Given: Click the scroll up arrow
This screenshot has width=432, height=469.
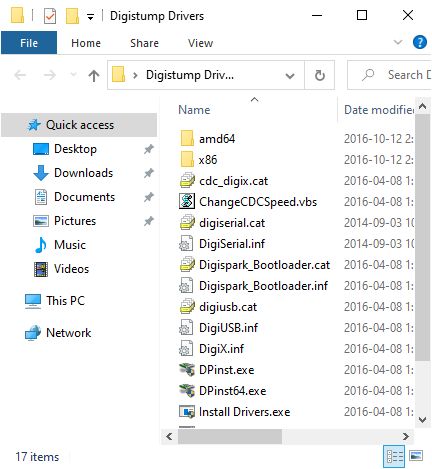Looking at the screenshot, I should [422, 106].
